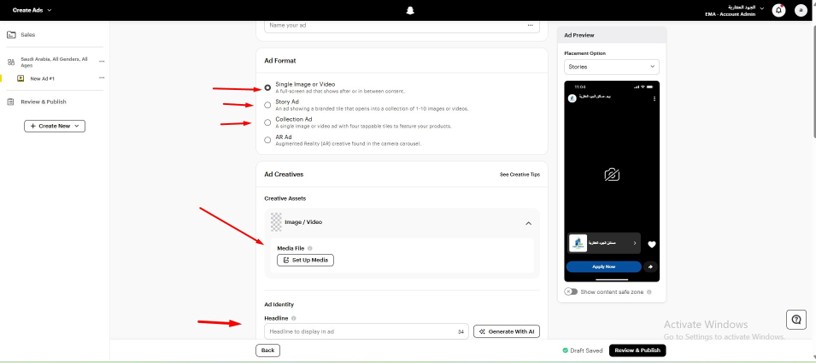The width and height of the screenshot is (816, 363).
Task: Go to Review & Publish step
Action: (43, 102)
